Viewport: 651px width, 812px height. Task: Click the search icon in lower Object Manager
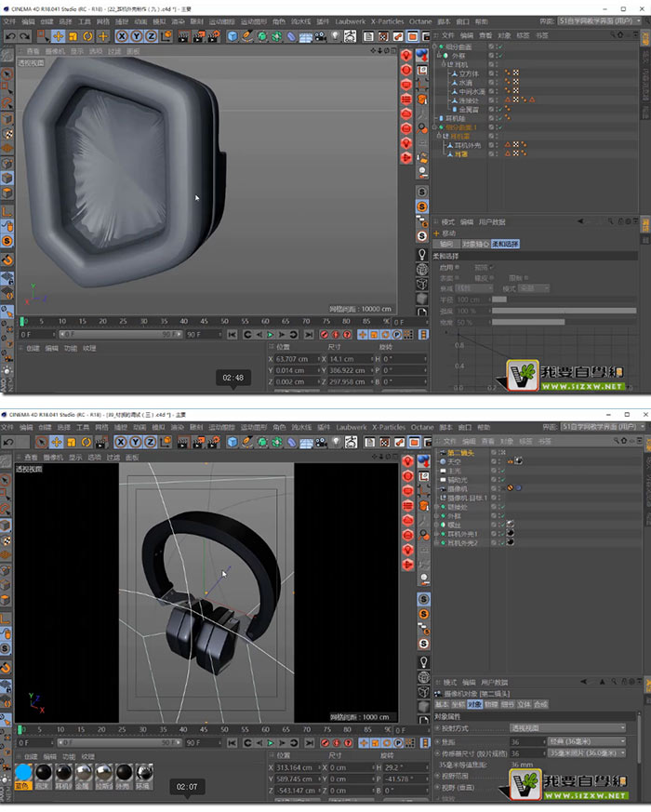click(617, 441)
